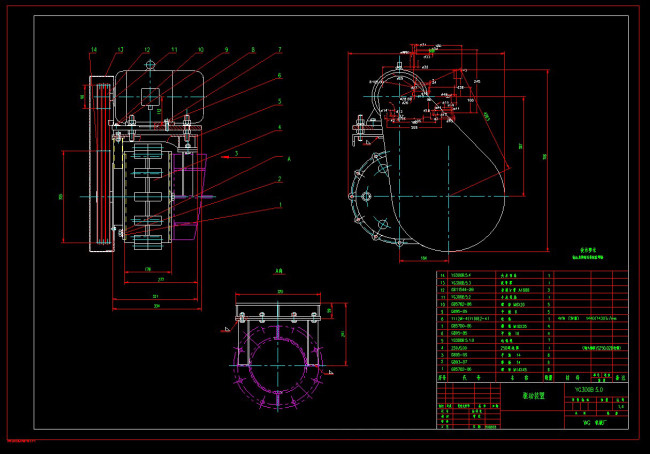The width and height of the screenshot is (650, 454).
Task: Select balloon number 6 right of the motor
Action: [279, 75]
